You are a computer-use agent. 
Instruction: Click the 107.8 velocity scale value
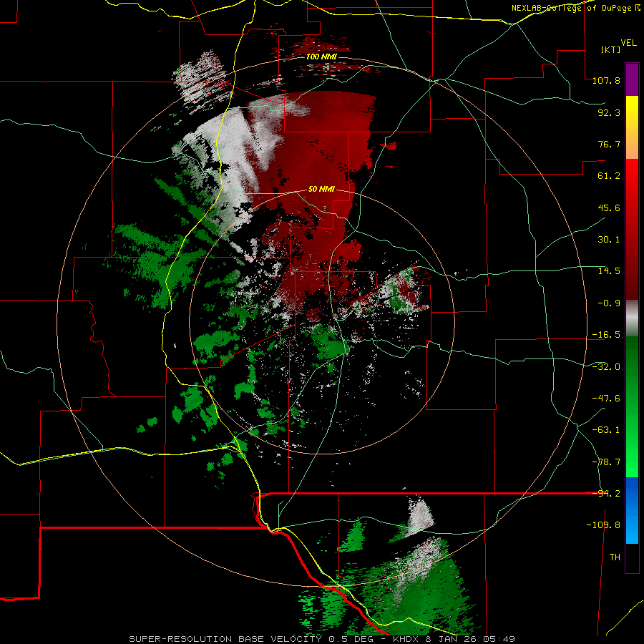point(606,81)
